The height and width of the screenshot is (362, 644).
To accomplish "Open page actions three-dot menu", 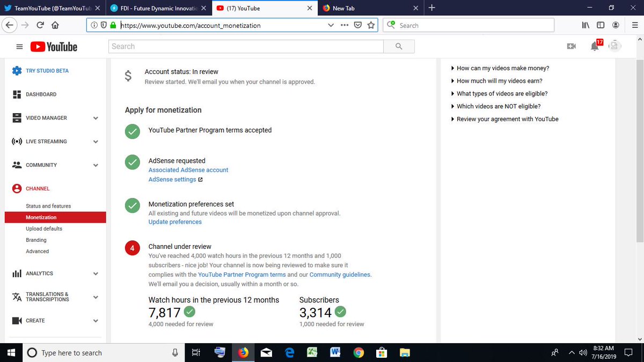I will [345, 25].
